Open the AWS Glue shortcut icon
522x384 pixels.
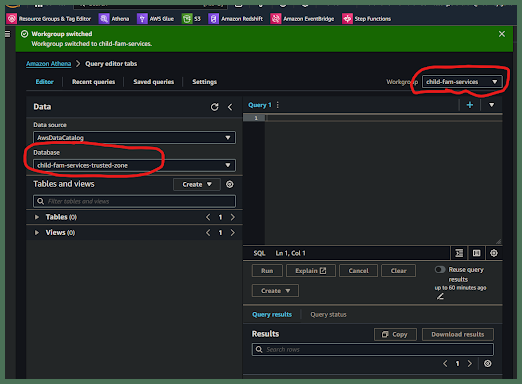tap(142, 19)
